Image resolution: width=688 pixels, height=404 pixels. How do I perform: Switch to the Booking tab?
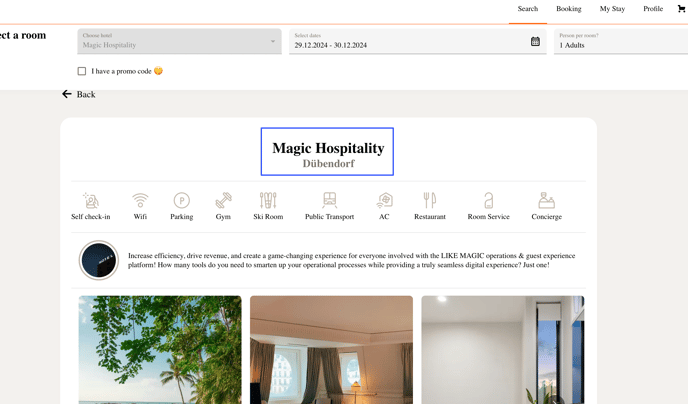(x=569, y=9)
